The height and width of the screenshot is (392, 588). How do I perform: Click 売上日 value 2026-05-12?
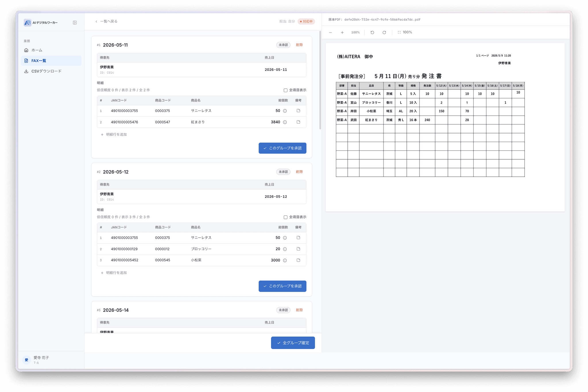click(276, 197)
